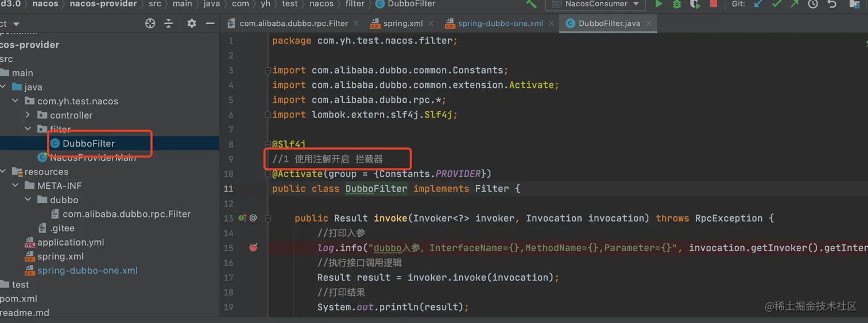Toggle breakpoint on line 15

253,248
